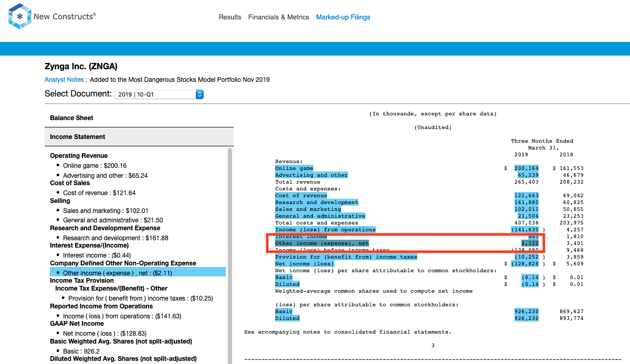Click highlighted Provision for (benefit from) income taxes label
This screenshot has width=630, height=364.
tap(346, 257)
